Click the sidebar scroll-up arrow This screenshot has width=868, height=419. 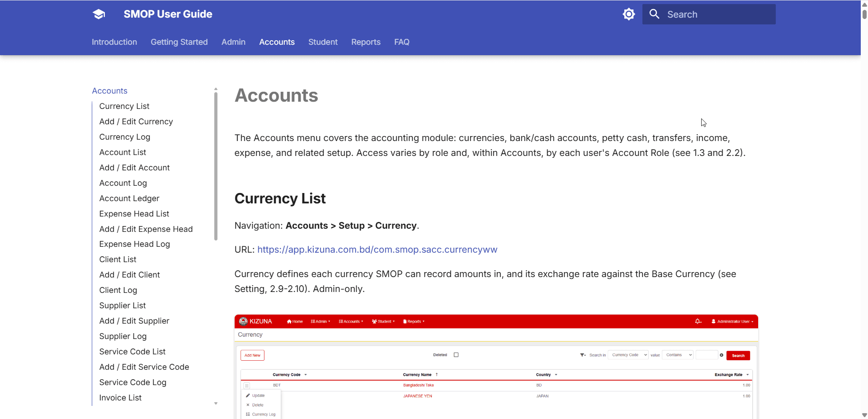pyautogui.click(x=216, y=89)
